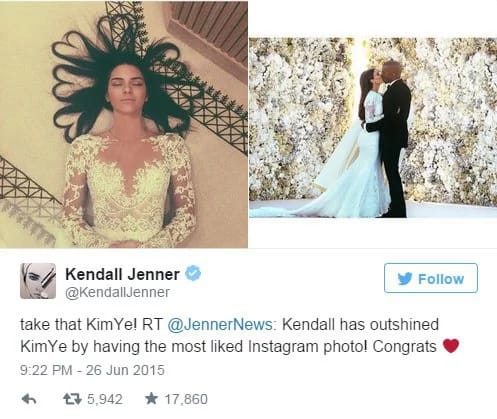497x419 pixels.
Task: Click the Kendall Jenner display name
Action: (122, 274)
